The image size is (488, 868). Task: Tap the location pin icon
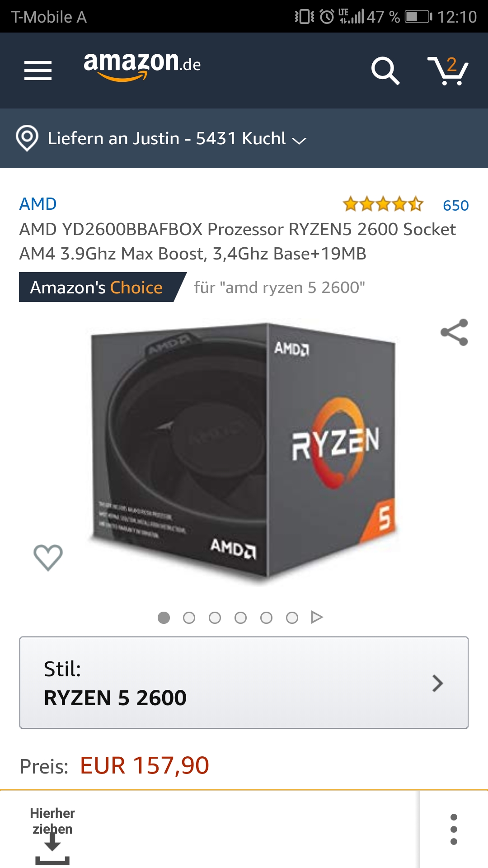[27, 138]
